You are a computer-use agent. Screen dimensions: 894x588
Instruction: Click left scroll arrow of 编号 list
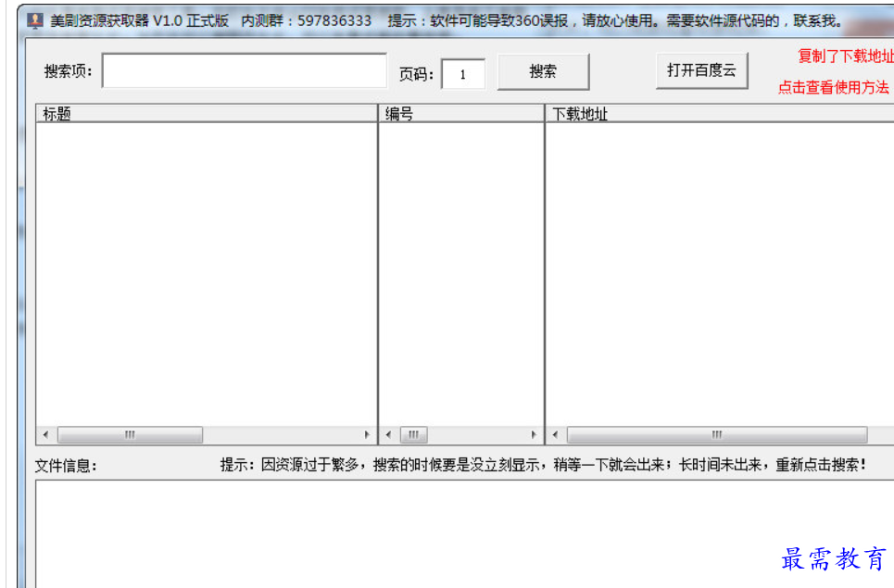click(x=388, y=434)
